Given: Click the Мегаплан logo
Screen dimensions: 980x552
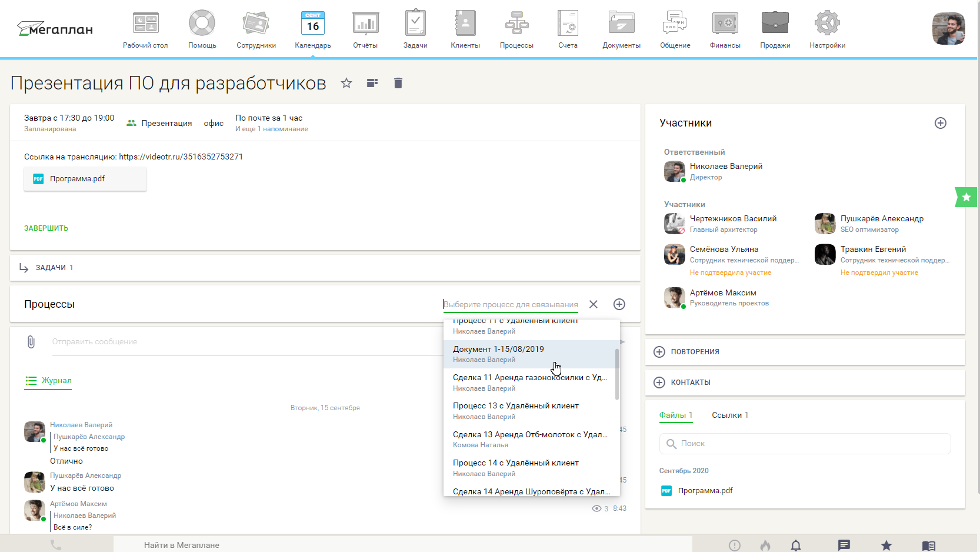Looking at the screenshot, I should (x=55, y=28).
